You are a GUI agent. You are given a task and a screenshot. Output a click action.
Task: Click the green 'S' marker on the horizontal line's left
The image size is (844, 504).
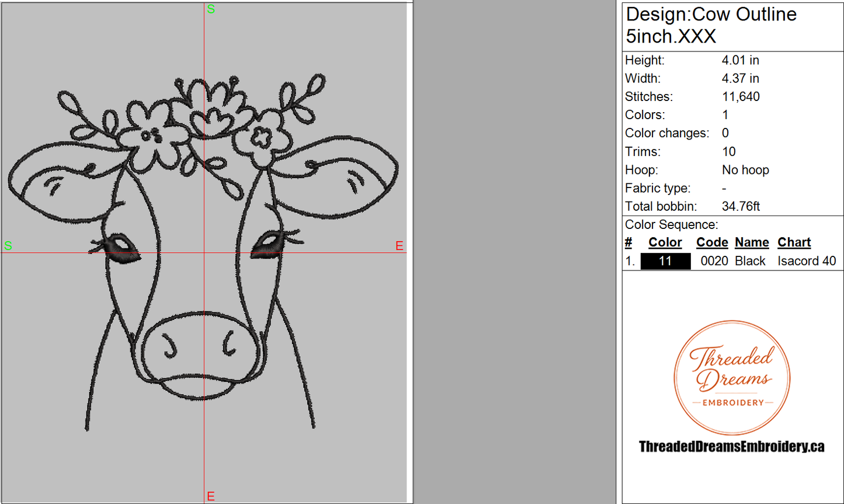(x=8, y=245)
